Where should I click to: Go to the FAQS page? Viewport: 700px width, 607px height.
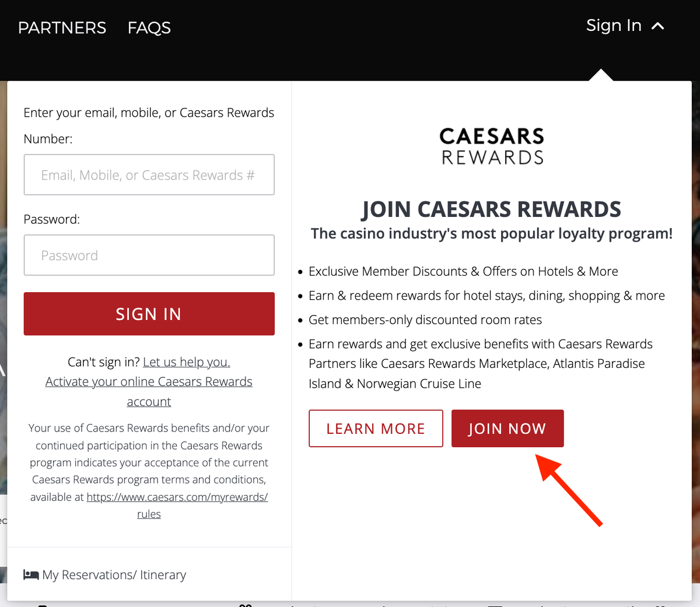pos(149,28)
